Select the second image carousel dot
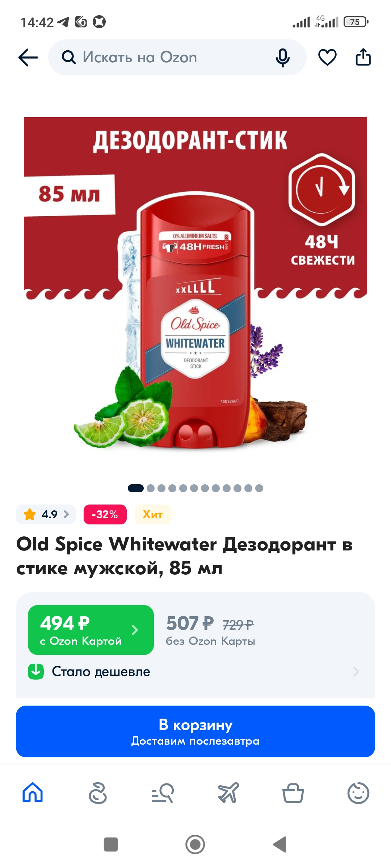 pyautogui.click(x=151, y=488)
